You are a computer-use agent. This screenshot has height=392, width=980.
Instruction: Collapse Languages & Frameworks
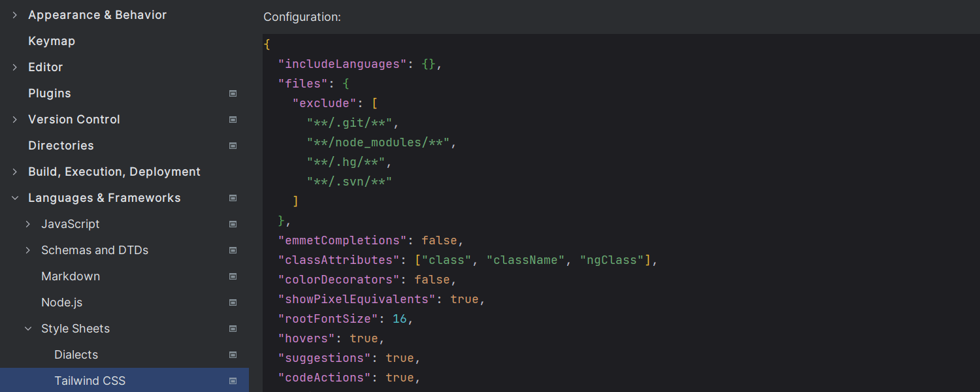click(x=14, y=198)
